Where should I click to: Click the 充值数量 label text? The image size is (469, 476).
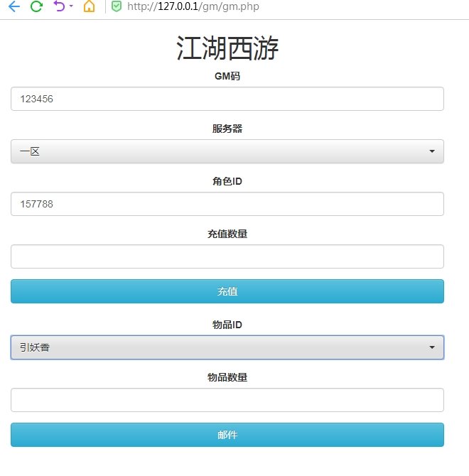click(227, 234)
